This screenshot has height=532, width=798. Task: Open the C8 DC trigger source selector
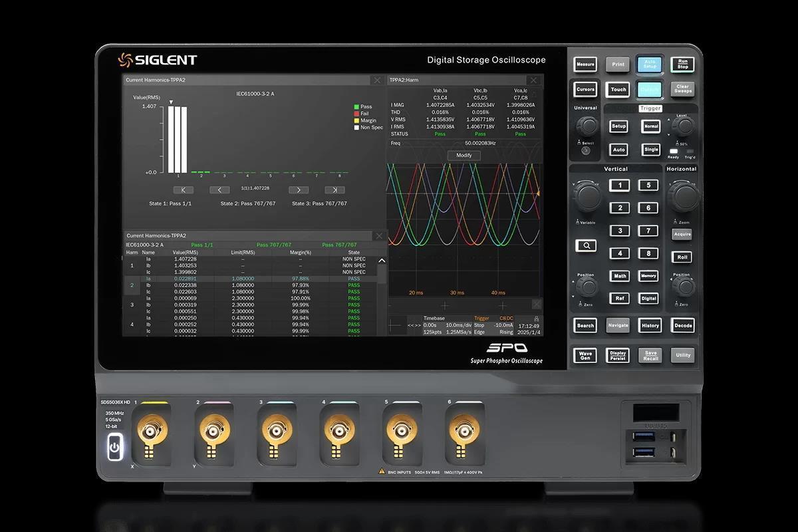tap(507, 318)
